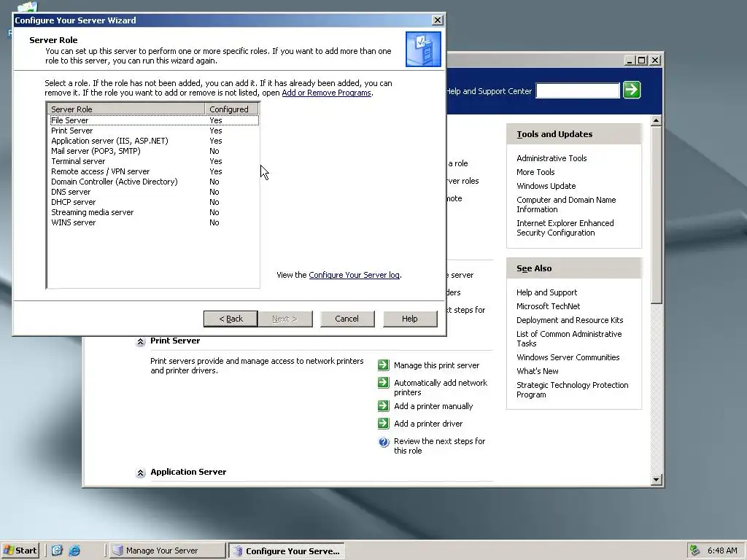Select the Terminal server role
This screenshot has width=747, height=560.
click(154, 161)
